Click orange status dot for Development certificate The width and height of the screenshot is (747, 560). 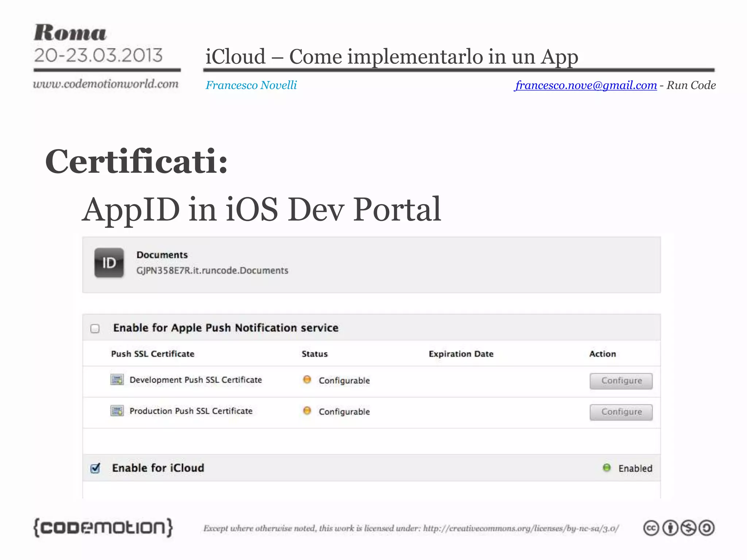tap(307, 380)
